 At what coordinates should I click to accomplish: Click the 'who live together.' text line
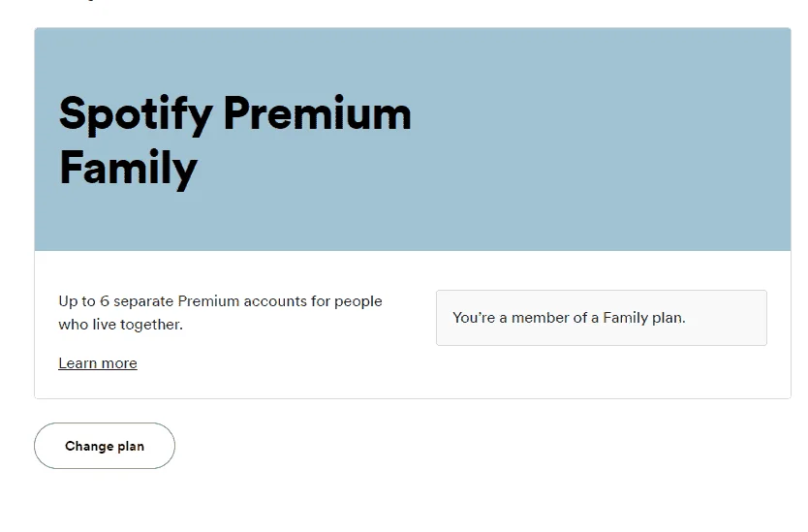[x=120, y=325]
